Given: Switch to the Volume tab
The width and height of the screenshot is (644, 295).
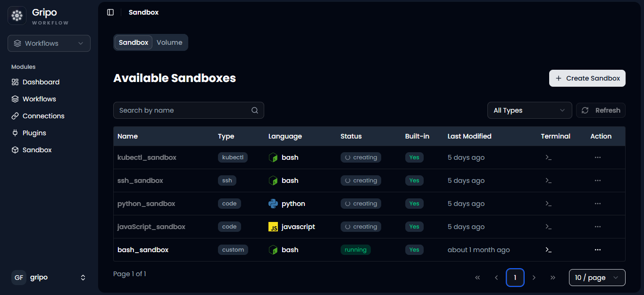Looking at the screenshot, I should [169, 42].
